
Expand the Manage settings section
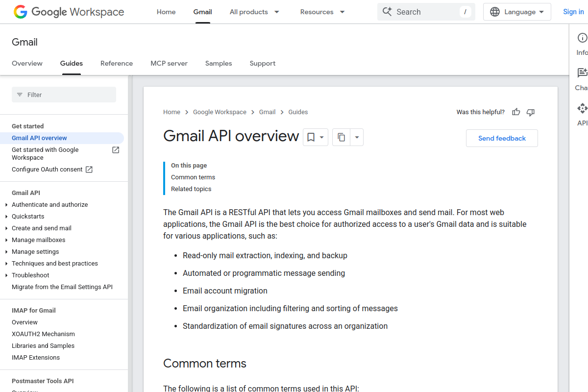click(x=6, y=252)
